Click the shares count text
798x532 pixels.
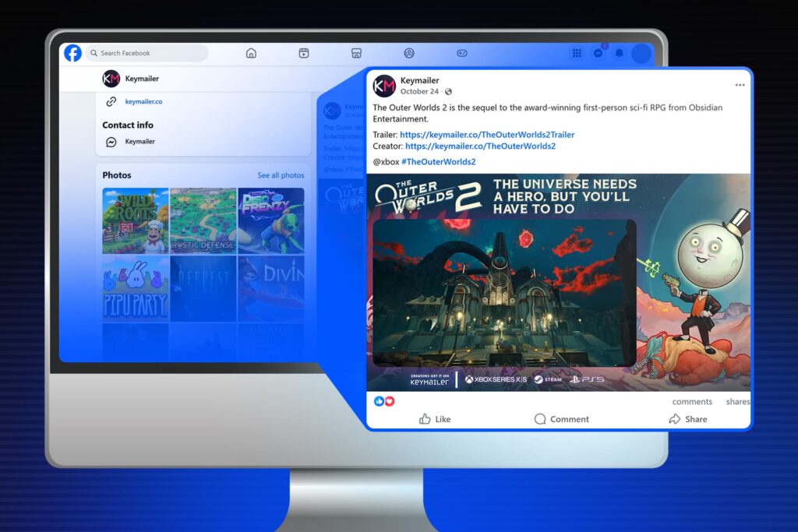tap(738, 402)
